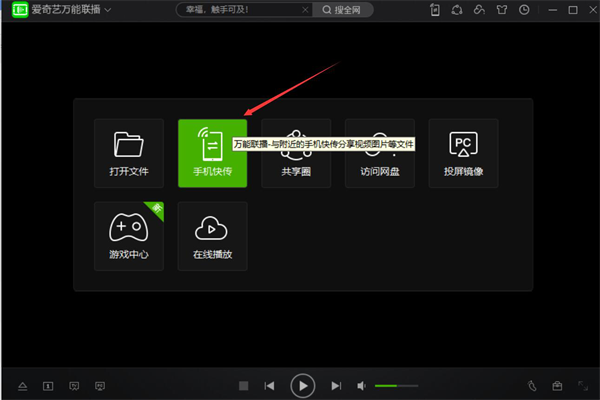Click the 搜全网 search button
The image size is (600, 400).
point(342,10)
